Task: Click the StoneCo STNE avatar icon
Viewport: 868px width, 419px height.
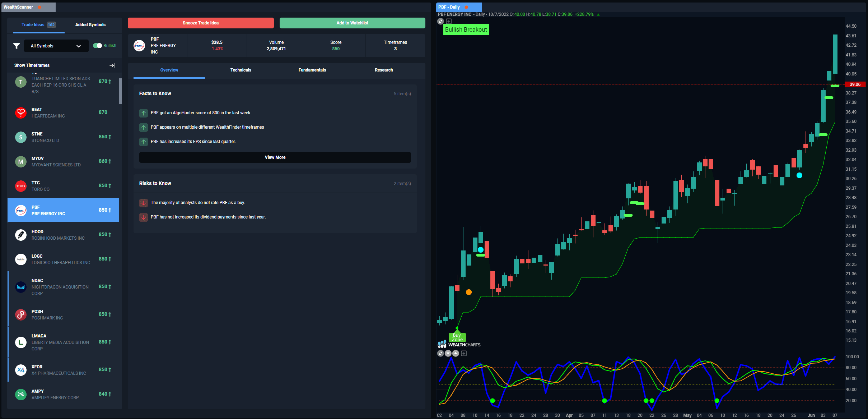Action: (21, 137)
